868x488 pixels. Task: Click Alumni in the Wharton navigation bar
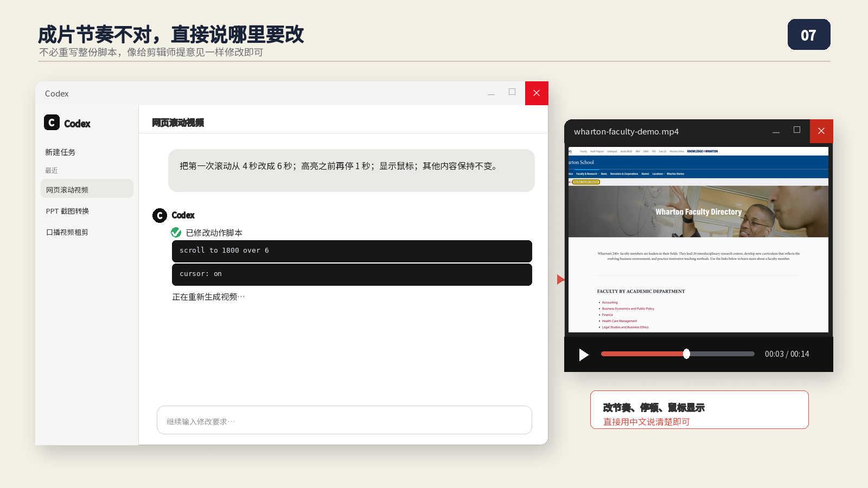coord(645,174)
